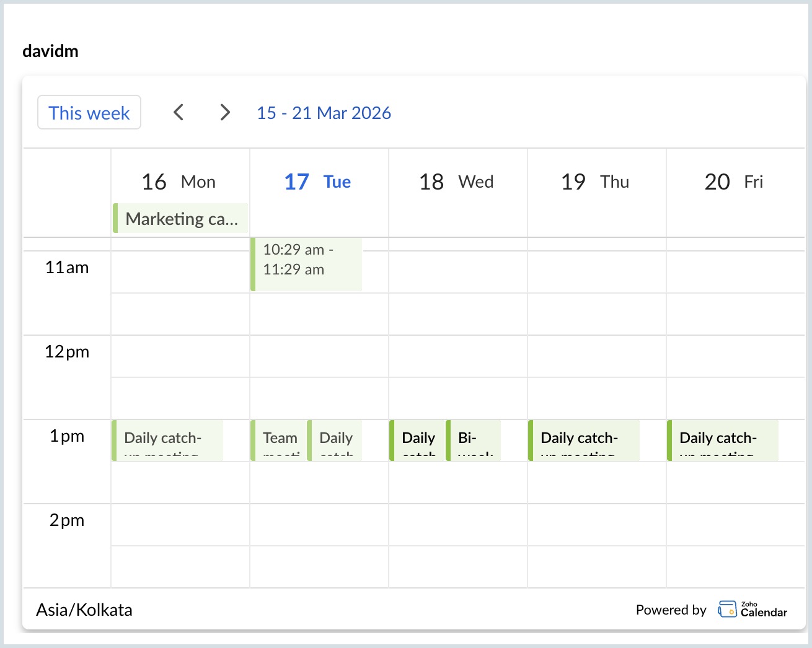
Task: Open the date range 15 - 21 Mar 2026
Action: pyautogui.click(x=324, y=112)
